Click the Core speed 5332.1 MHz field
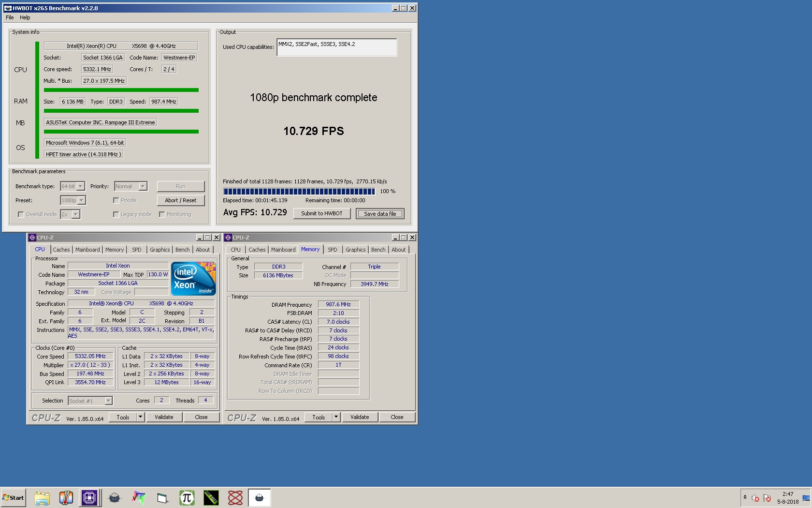 pos(97,69)
